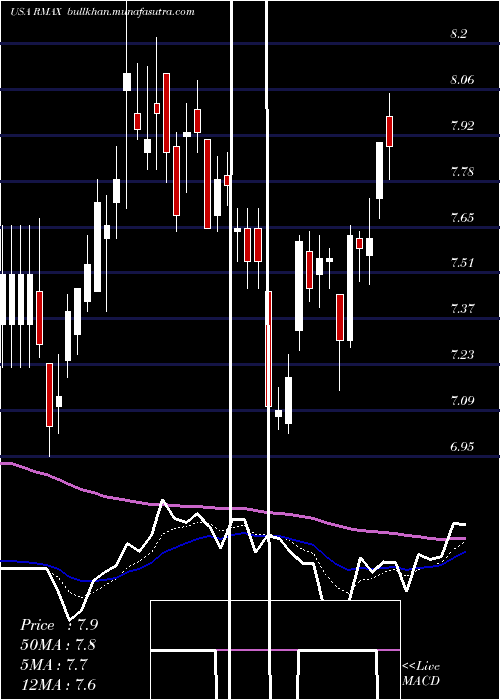This screenshot has height=700, width=500.
Task: Click the last red candlestick near 7.92
Action: tap(389, 131)
